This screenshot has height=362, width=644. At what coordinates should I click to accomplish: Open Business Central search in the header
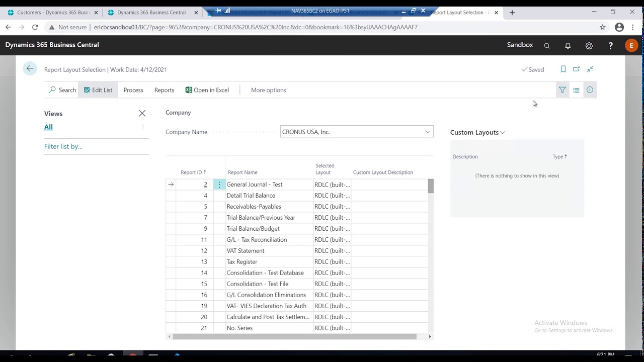pos(547,46)
